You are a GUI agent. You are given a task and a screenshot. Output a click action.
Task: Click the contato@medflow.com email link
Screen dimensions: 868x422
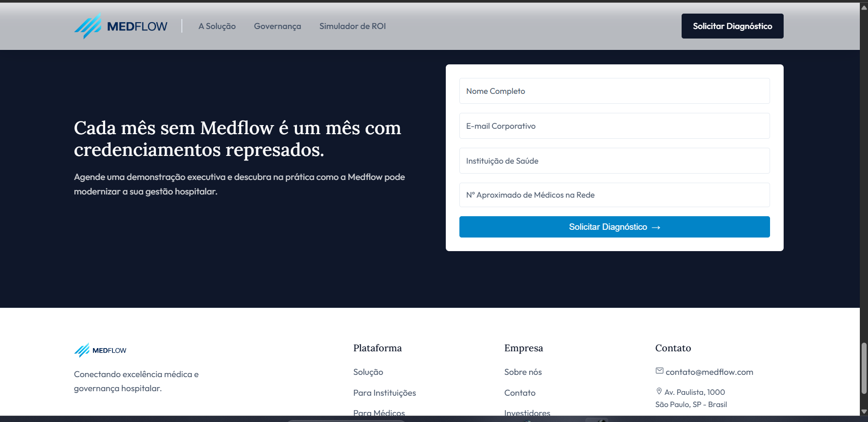pos(709,372)
